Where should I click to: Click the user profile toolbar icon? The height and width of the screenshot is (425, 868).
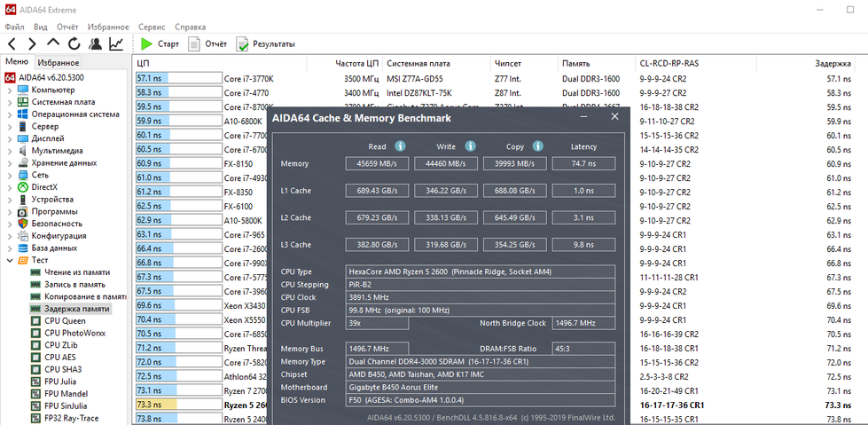(x=95, y=43)
